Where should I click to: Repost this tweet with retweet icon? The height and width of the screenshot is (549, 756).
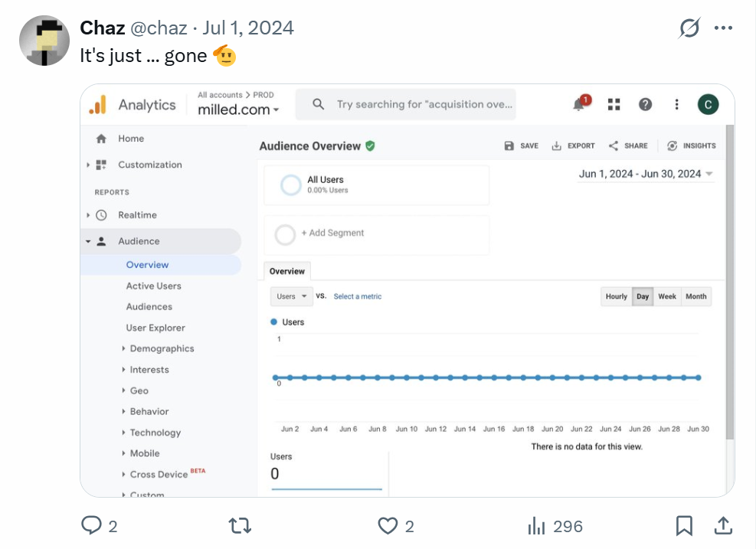point(241,525)
